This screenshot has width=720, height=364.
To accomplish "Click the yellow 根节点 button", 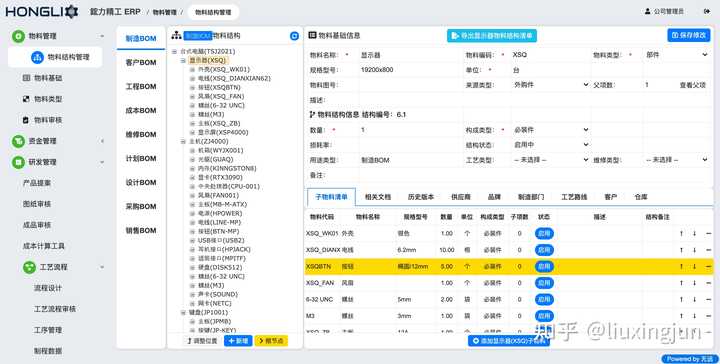I will [x=271, y=341].
